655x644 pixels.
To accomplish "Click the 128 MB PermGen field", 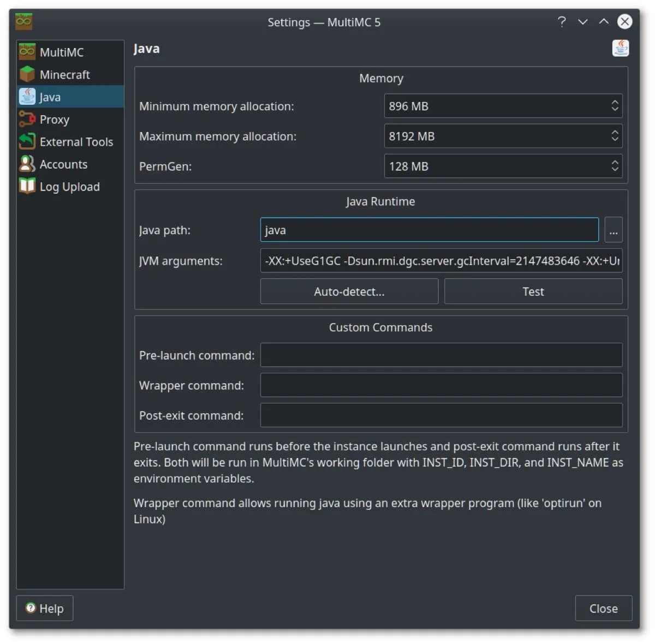I will [503, 166].
